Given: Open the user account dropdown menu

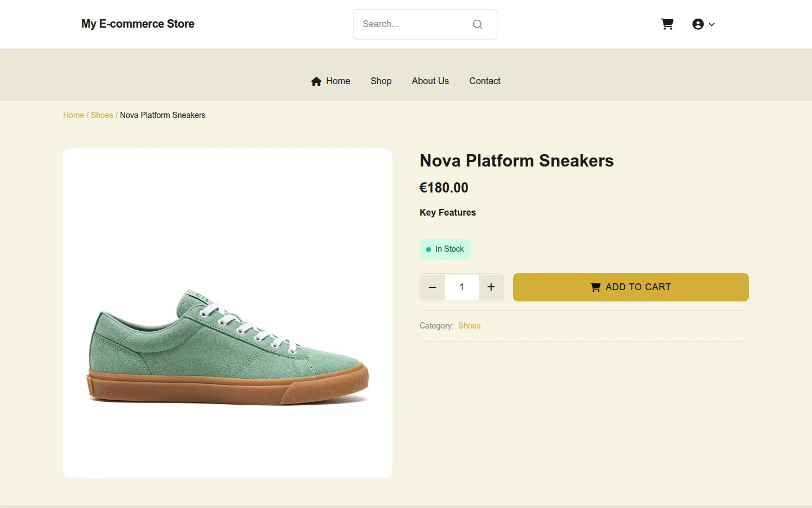Looking at the screenshot, I should (x=703, y=24).
